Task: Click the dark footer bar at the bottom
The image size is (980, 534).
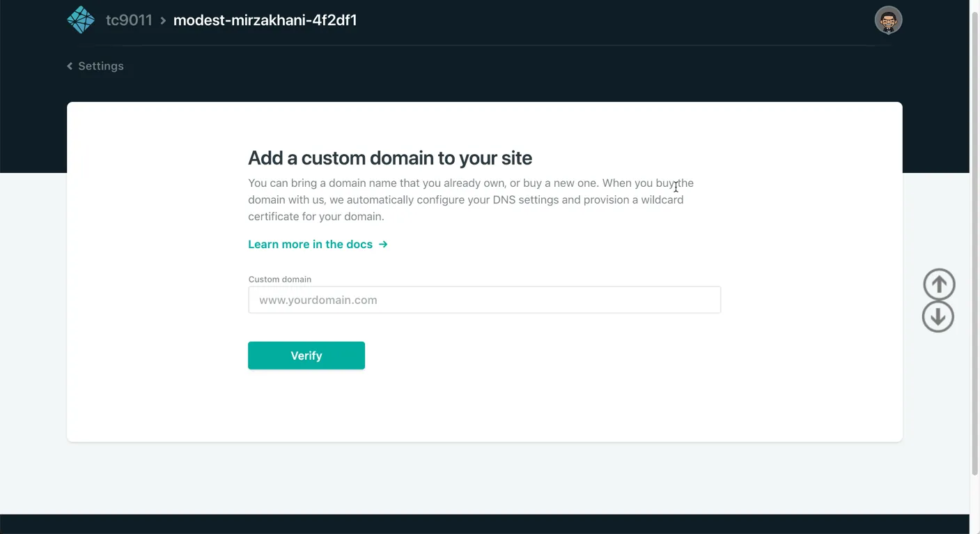Action: [x=484, y=524]
